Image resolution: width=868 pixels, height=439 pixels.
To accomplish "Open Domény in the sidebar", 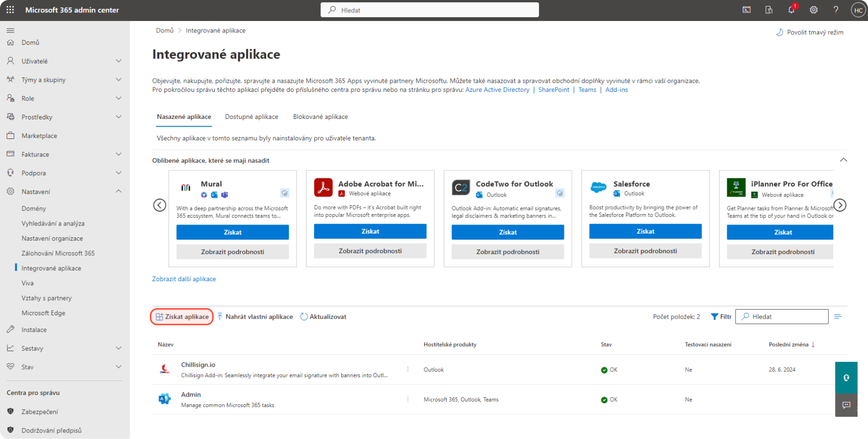I will pyautogui.click(x=34, y=208).
